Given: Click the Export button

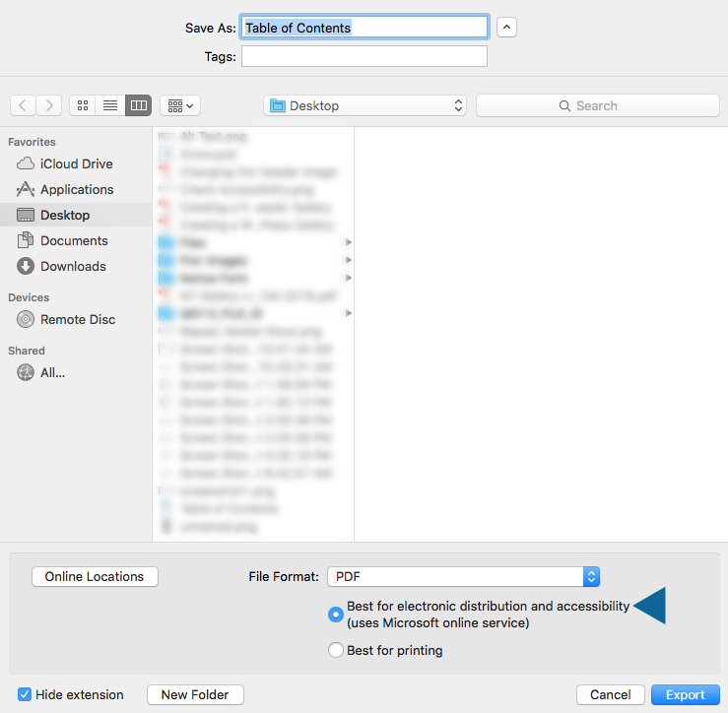Looking at the screenshot, I should (686, 694).
